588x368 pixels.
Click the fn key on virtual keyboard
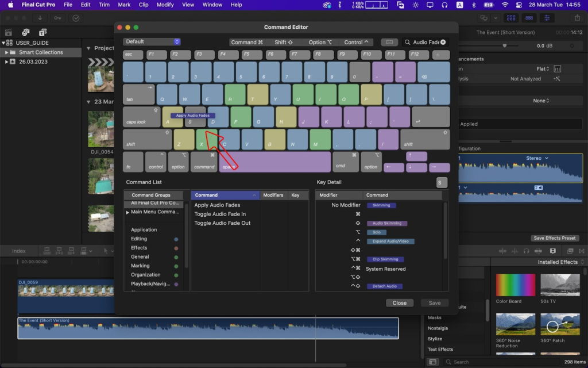pyautogui.click(x=133, y=162)
